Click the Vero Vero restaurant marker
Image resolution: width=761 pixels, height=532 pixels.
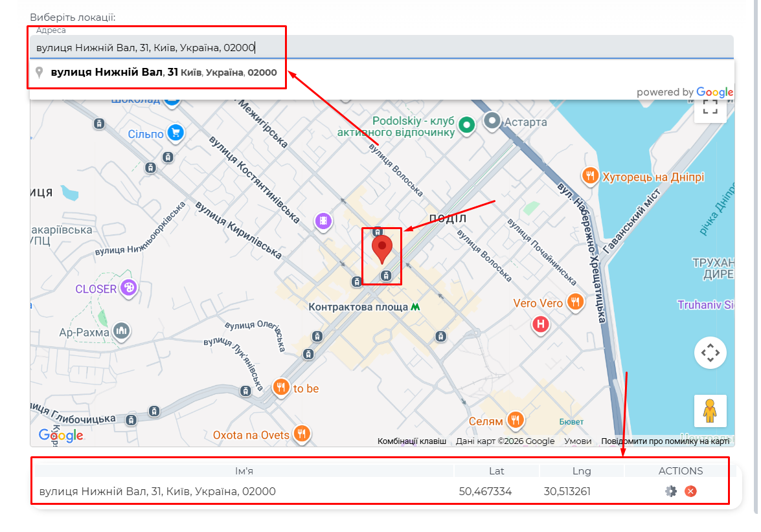[x=574, y=302]
